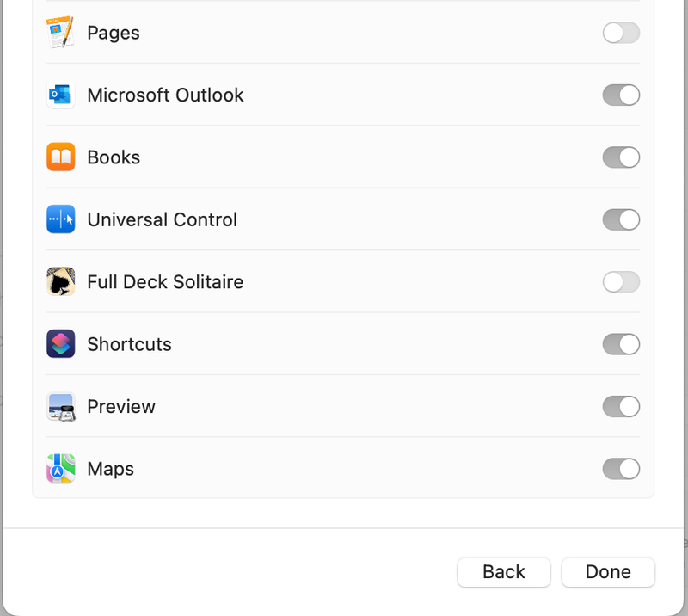Enable the Pages toggle switch
Image resolution: width=688 pixels, height=616 pixels.
(621, 33)
